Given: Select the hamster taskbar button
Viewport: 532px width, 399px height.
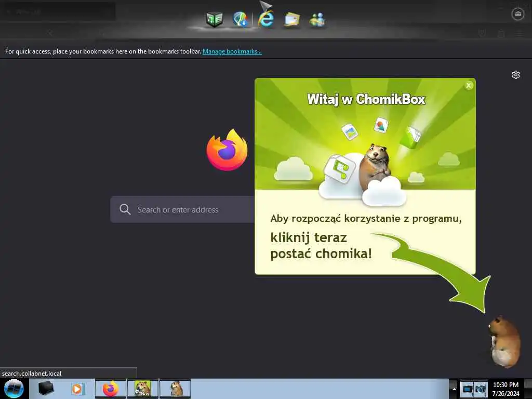Looking at the screenshot, I should pos(175,389).
